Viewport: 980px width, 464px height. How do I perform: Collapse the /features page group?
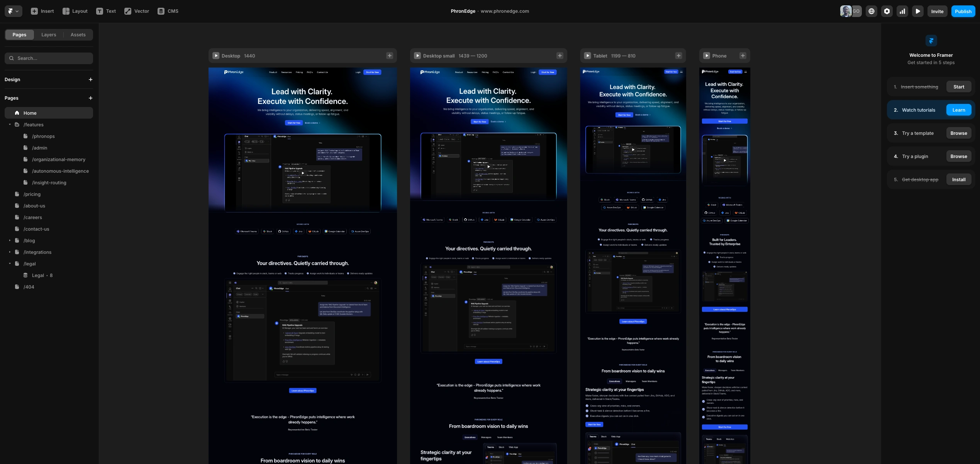tap(9, 124)
